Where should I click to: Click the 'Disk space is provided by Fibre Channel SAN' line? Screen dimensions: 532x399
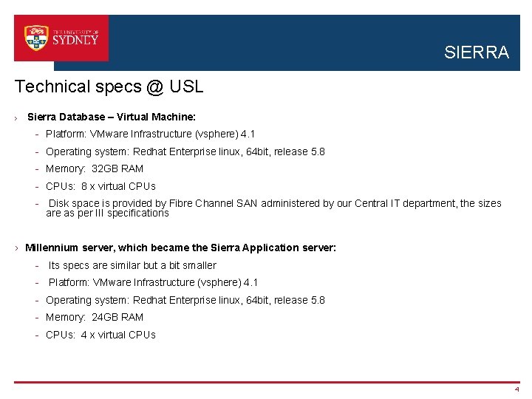click(275, 203)
